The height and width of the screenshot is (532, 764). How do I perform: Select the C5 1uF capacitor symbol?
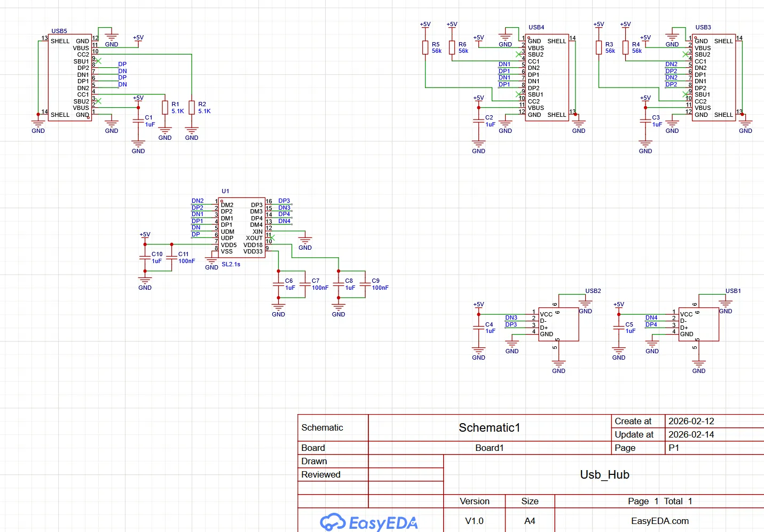[x=619, y=328]
